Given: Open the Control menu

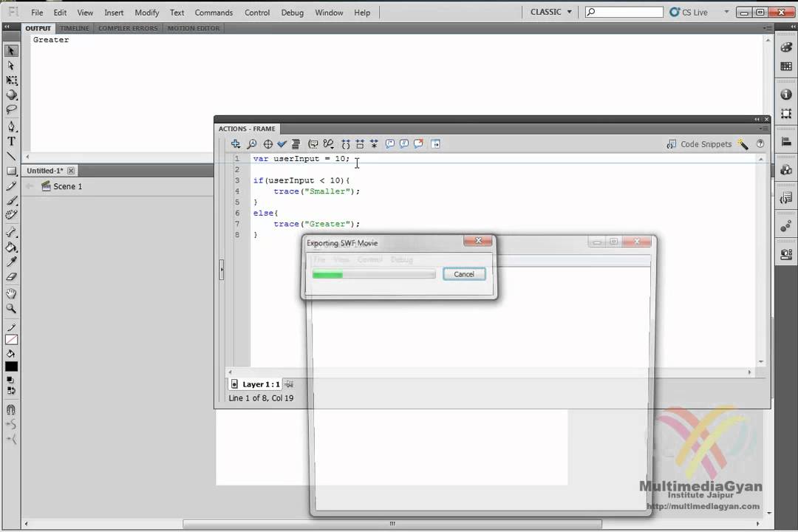Looking at the screenshot, I should pos(257,13).
